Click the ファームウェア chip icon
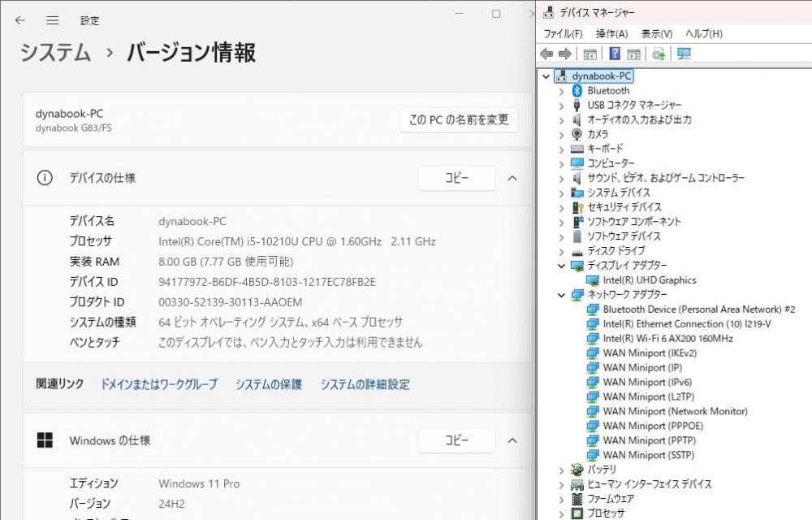The width and height of the screenshot is (812, 520). coord(577,499)
